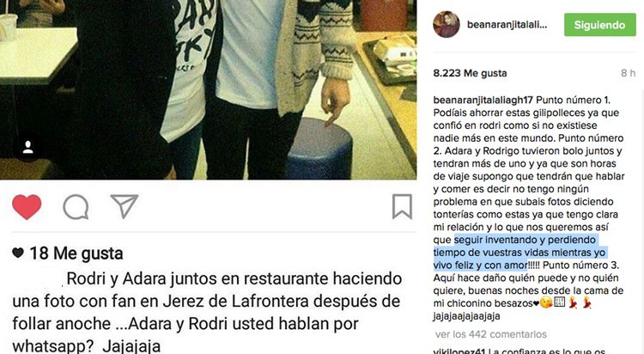Click the red heart like icon
Image resolution: width=644 pixels, height=354 pixels.
27,207
